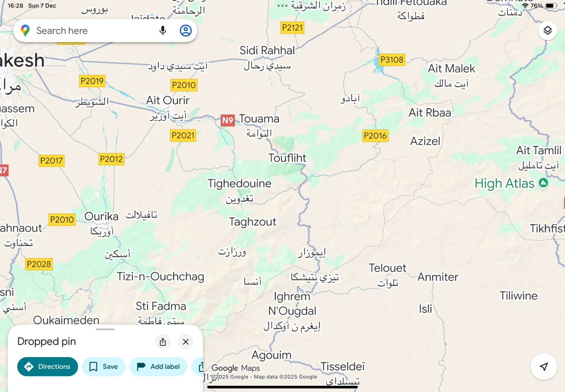The width and height of the screenshot is (565, 392).
Task: Tap the Directions button
Action: pyautogui.click(x=48, y=367)
